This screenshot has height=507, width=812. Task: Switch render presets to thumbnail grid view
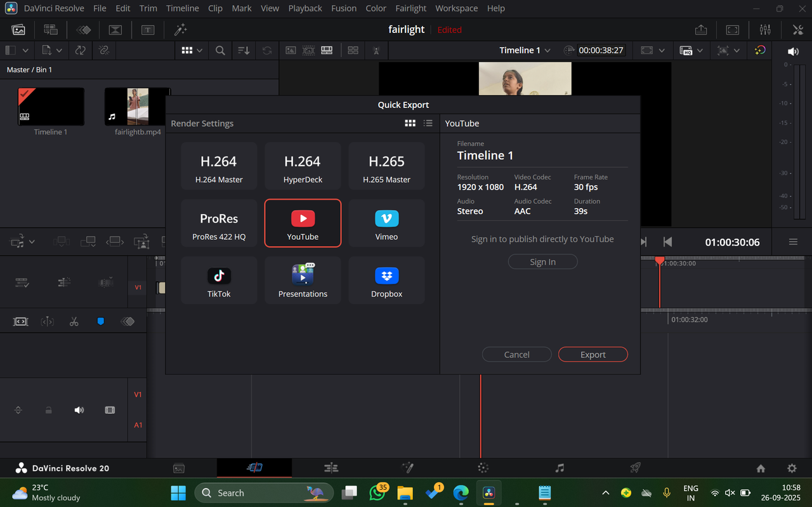coord(410,123)
